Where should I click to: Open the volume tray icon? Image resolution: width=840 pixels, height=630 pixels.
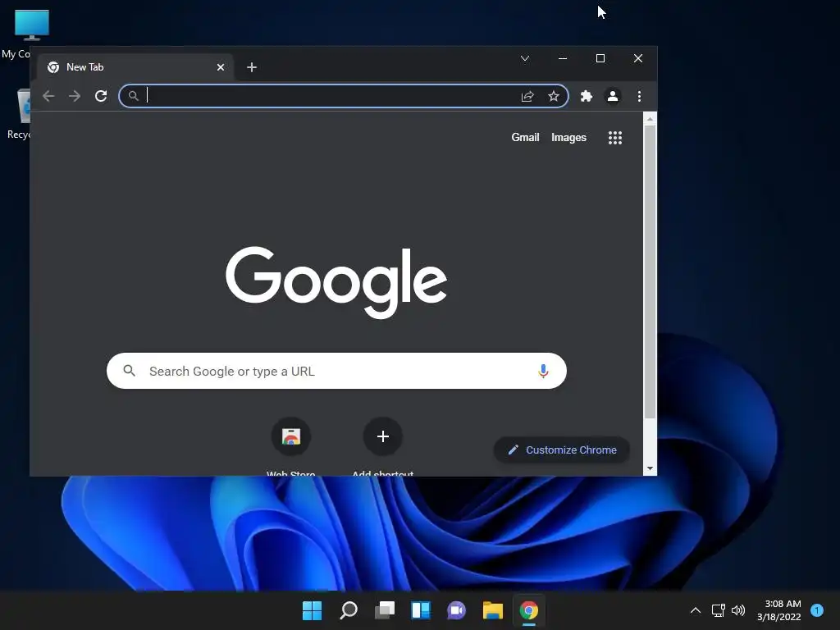point(738,610)
